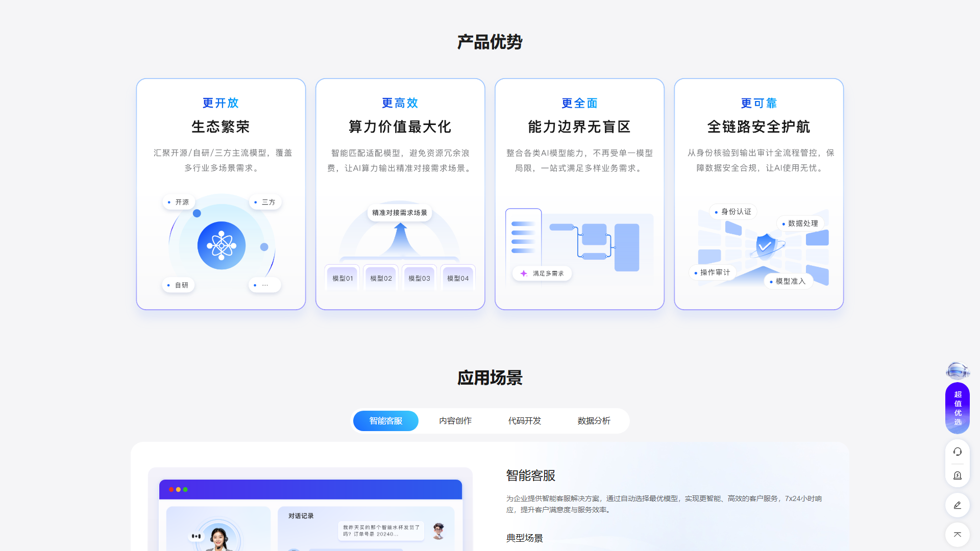Viewport: 980px width, 551px height.
Task: Click the 精准对接需求场景 label
Action: point(400,213)
